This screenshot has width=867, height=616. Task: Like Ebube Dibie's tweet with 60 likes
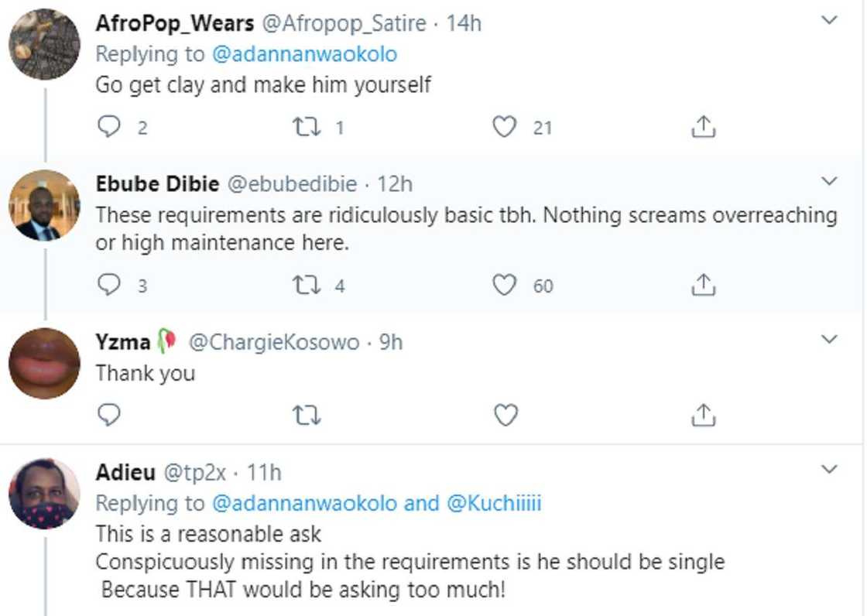point(505,286)
